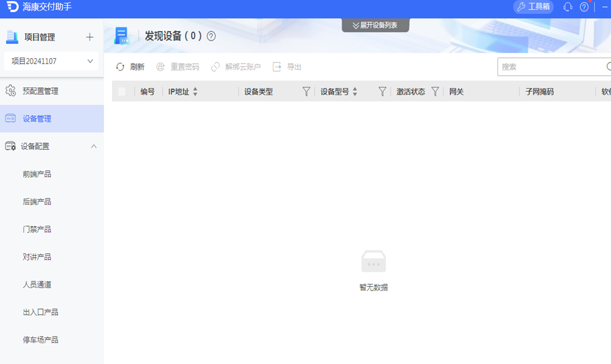This screenshot has height=364, width=611.
Task: Open the 工具箱 toolbox button
Action: coord(533,7)
